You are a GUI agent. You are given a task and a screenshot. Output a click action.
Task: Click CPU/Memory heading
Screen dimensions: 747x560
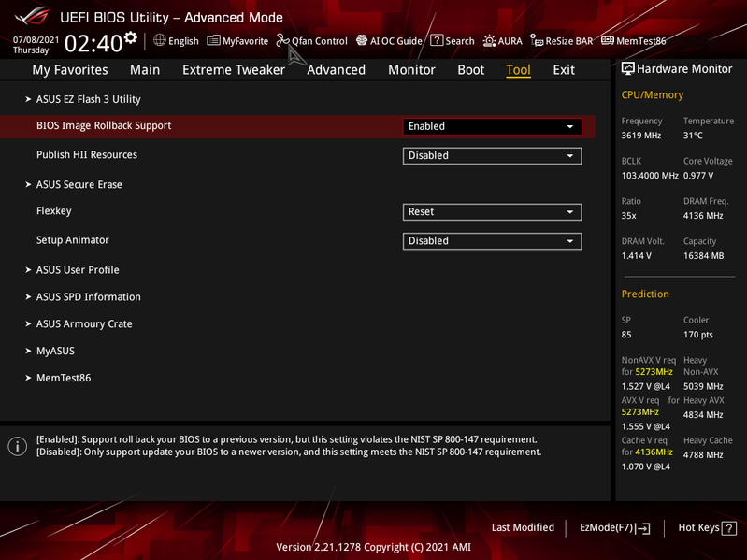(653, 94)
